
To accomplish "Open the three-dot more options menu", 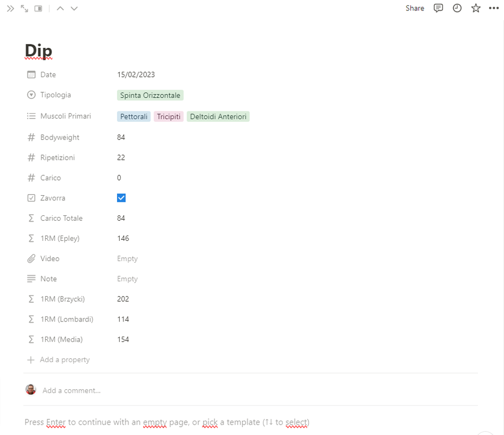I will coord(494,8).
